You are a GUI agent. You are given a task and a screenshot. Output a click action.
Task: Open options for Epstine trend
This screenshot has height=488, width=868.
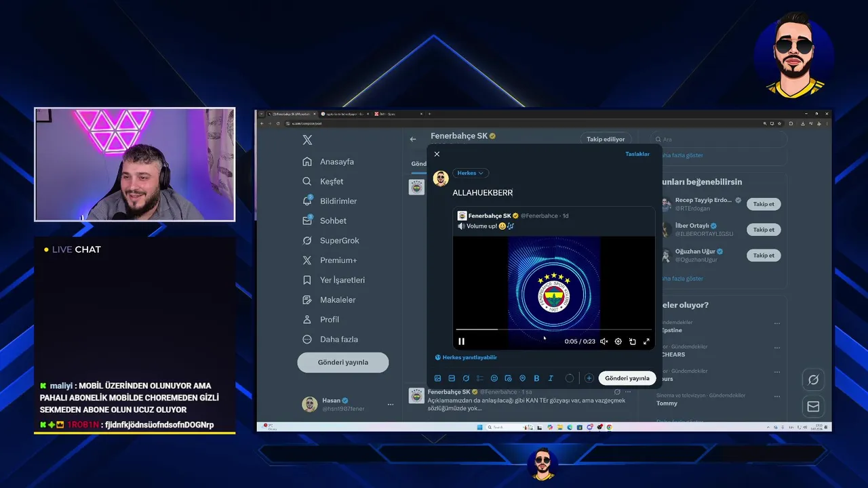(777, 323)
